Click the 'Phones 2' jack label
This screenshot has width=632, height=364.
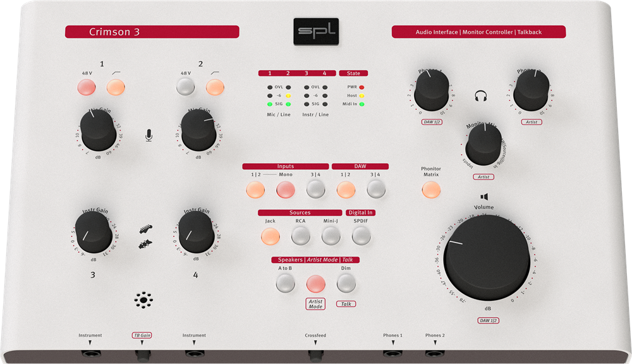pos(435,335)
